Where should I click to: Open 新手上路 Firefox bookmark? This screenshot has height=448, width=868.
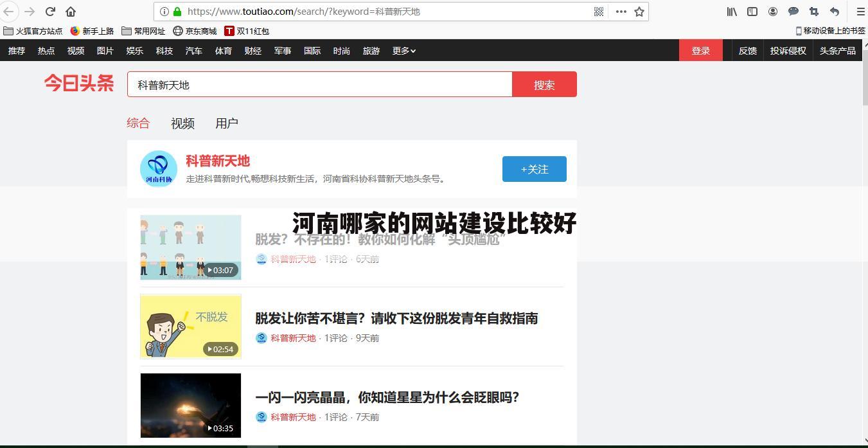click(92, 31)
